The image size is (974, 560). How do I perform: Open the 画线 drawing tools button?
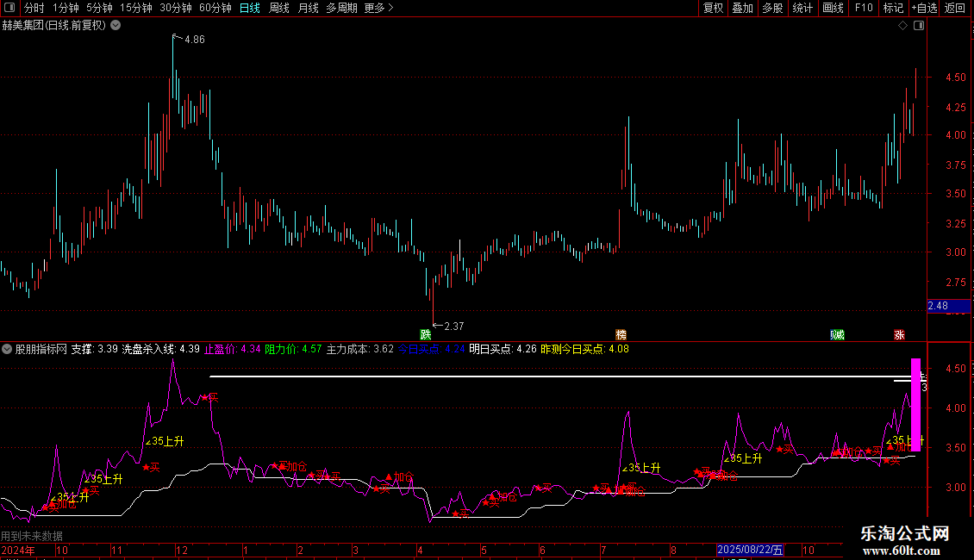coord(833,8)
